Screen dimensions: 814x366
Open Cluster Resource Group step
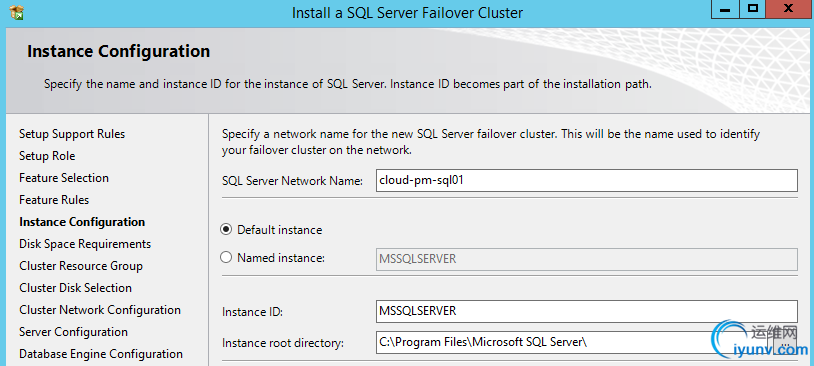coord(81,266)
